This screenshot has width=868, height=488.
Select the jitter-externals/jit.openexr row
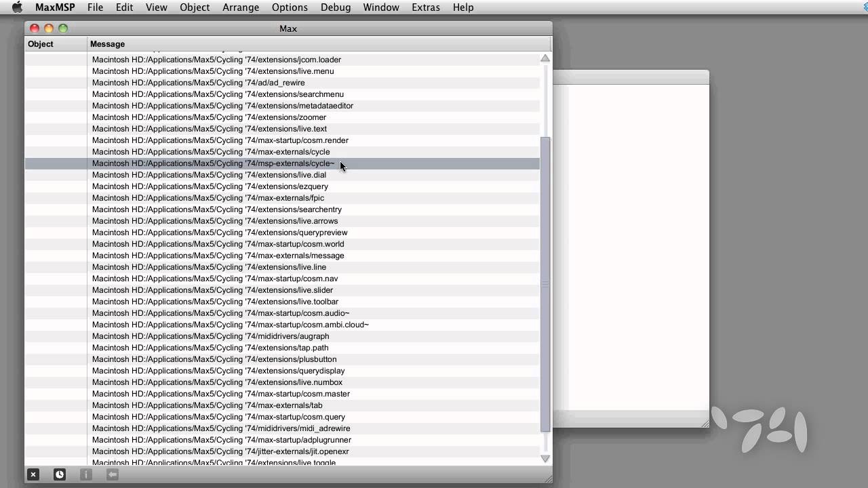point(282,451)
